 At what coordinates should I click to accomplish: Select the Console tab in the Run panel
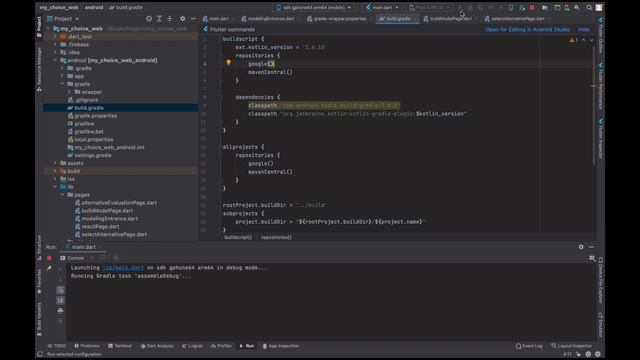pos(72,258)
